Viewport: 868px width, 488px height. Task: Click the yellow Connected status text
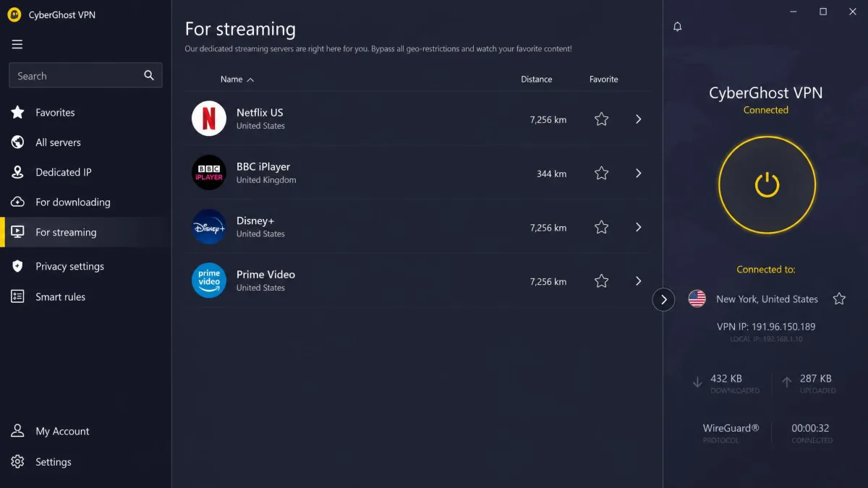pyautogui.click(x=766, y=110)
